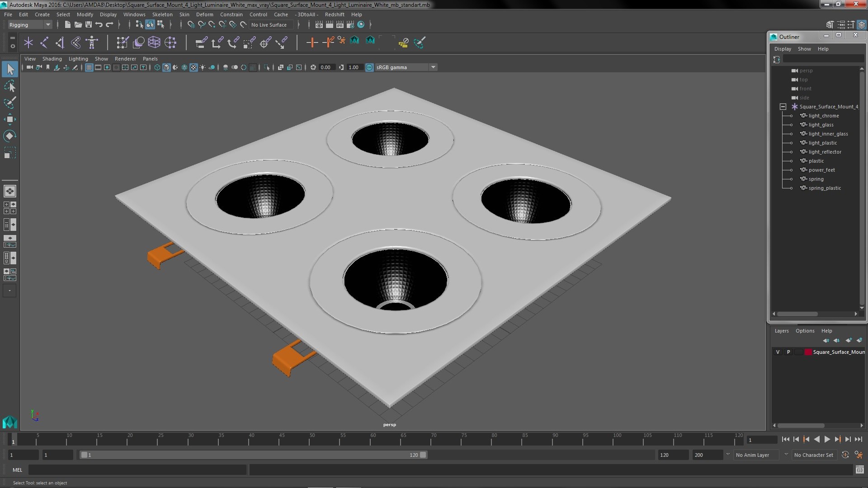
Task: Choose the Paint Selection tool
Action: pos(9,103)
